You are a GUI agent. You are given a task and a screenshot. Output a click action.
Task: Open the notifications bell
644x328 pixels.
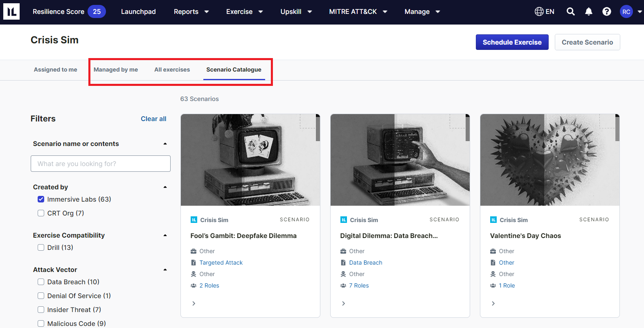click(x=589, y=11)
